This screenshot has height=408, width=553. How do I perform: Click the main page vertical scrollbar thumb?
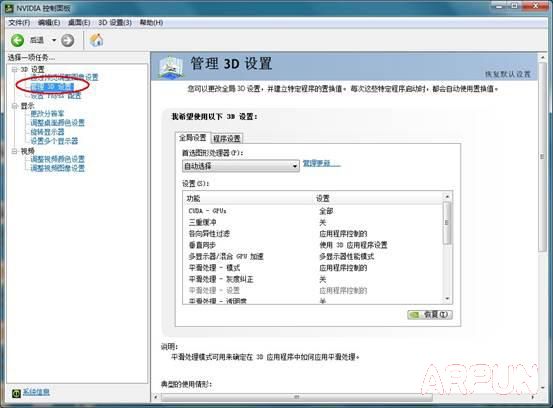(542, 157)
